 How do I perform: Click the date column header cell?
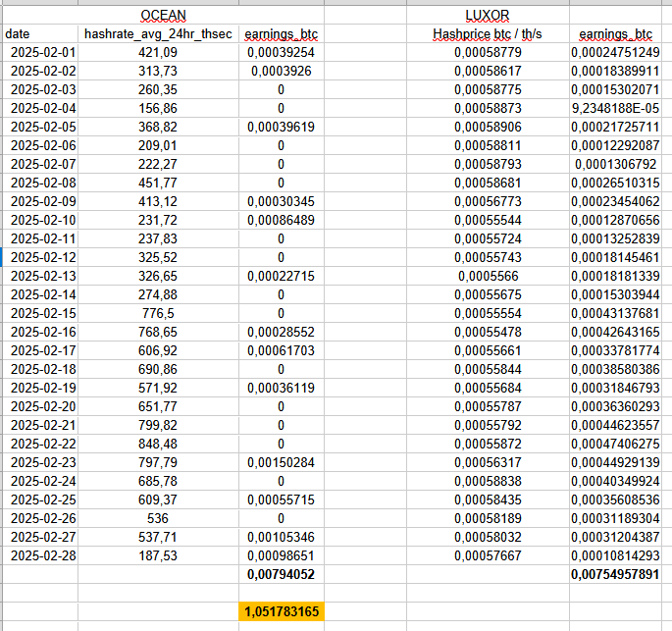pos(39,34)
